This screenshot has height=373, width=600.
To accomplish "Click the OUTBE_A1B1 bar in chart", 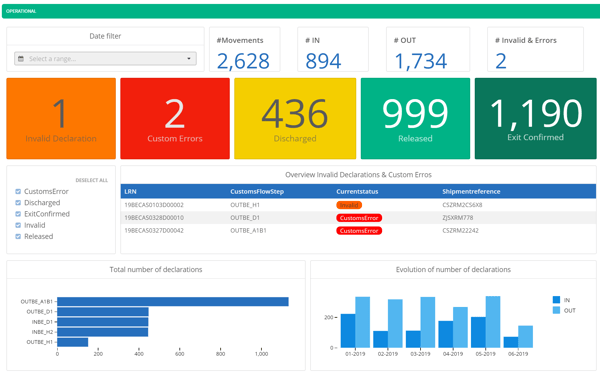I will (173, 302).
